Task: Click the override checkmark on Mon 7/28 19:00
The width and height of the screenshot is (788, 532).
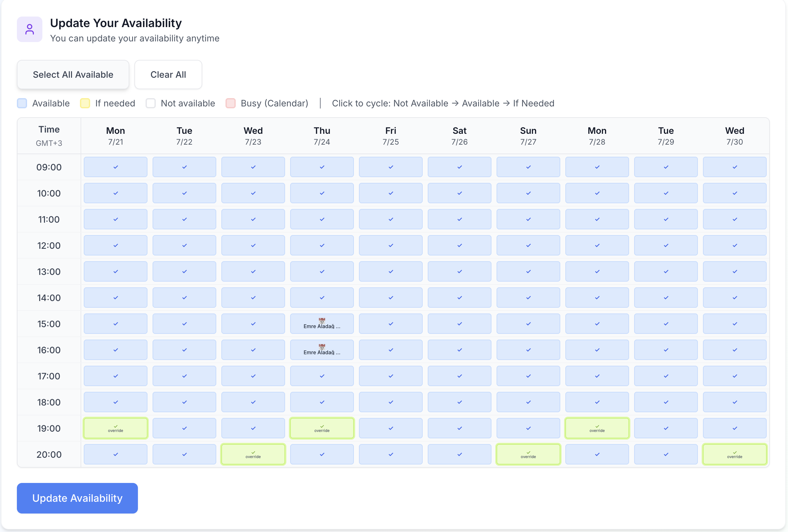Action: coord(597,426)
